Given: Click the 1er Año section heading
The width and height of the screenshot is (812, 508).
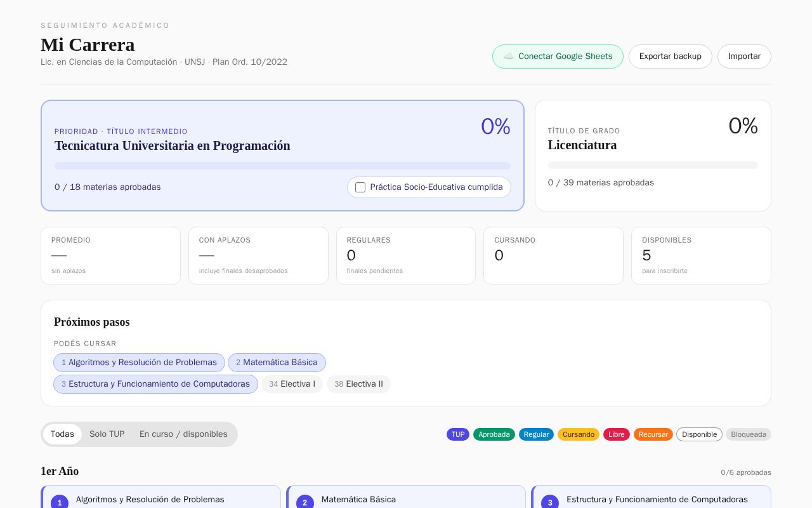Looking at the screenshot, I should [x=60, y=471].
